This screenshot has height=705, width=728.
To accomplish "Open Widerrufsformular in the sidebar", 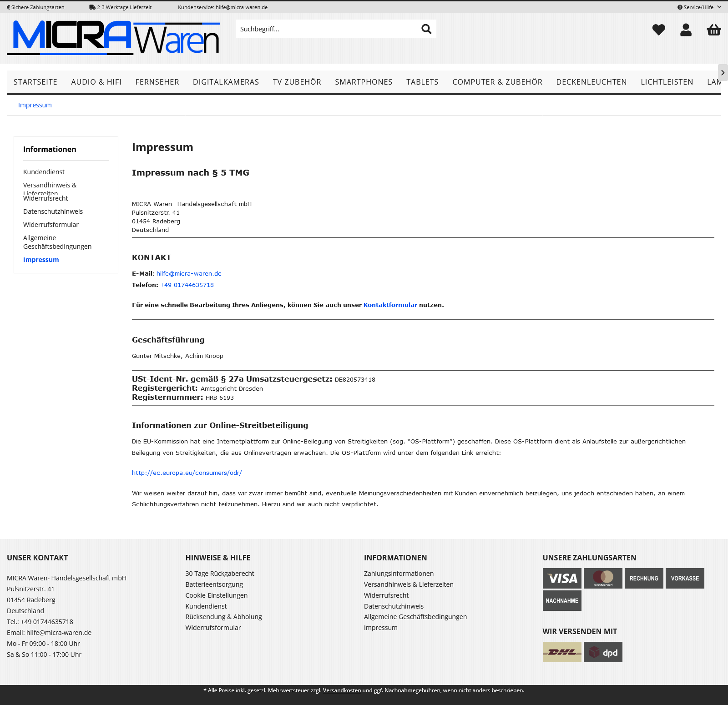I will point(51,225).
